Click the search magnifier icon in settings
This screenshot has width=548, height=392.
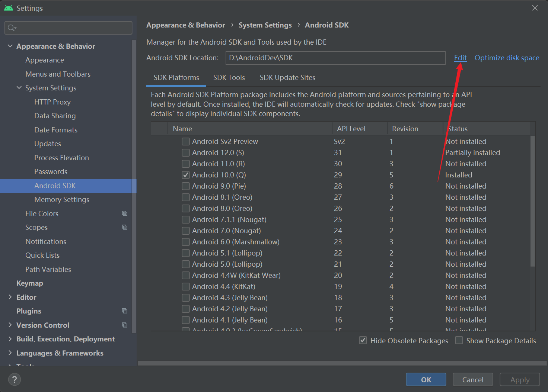(10, 28)
